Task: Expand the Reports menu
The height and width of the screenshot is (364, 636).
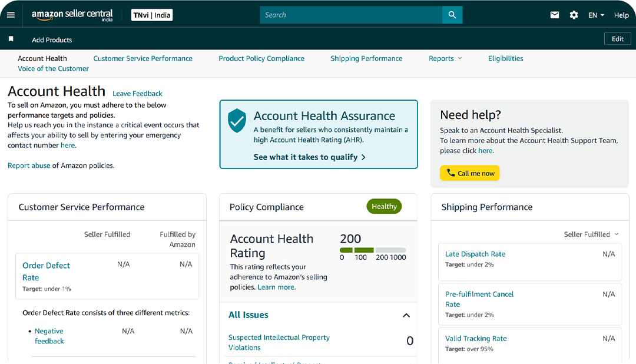Action: (x=445, y=58)
